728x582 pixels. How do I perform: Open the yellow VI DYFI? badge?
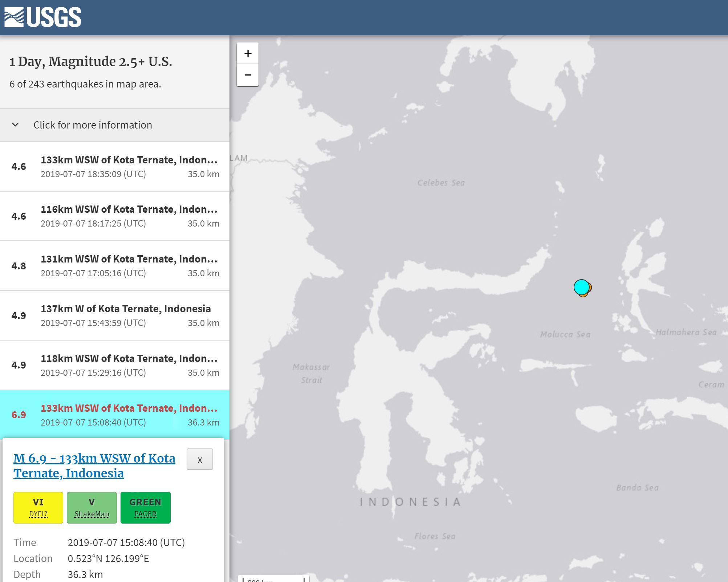(38, 507)
